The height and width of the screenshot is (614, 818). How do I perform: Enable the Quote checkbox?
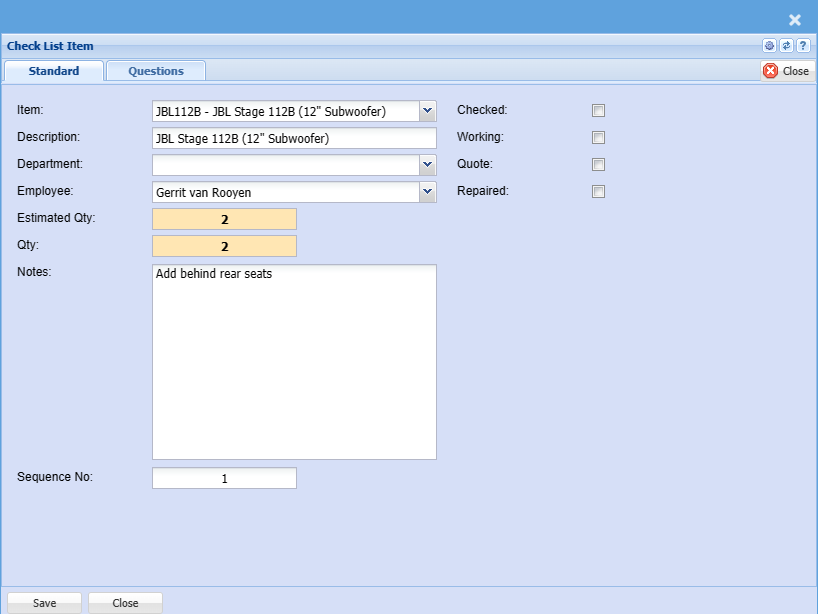click(x=598, y=165)
